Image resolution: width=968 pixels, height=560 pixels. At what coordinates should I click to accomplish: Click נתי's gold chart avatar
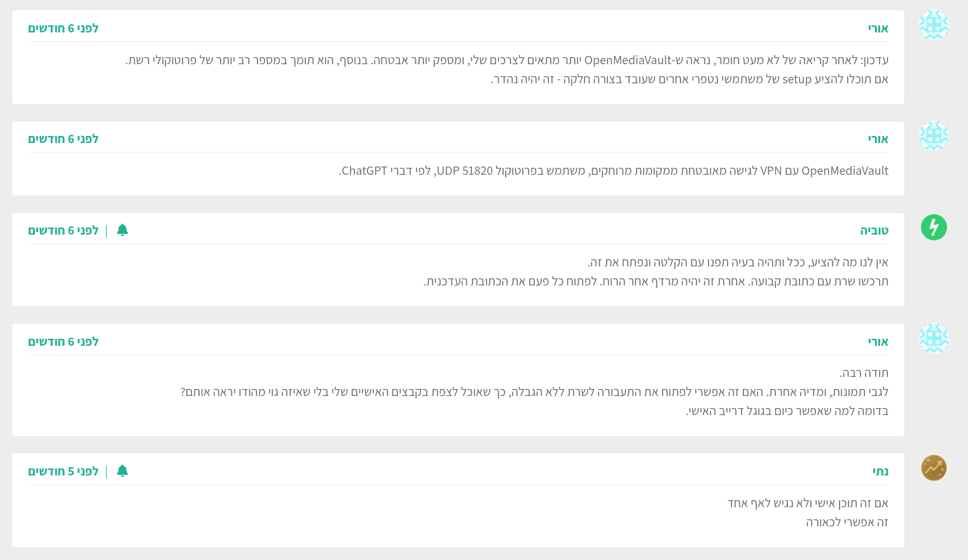pyautogui.click(x=934, y=468)
